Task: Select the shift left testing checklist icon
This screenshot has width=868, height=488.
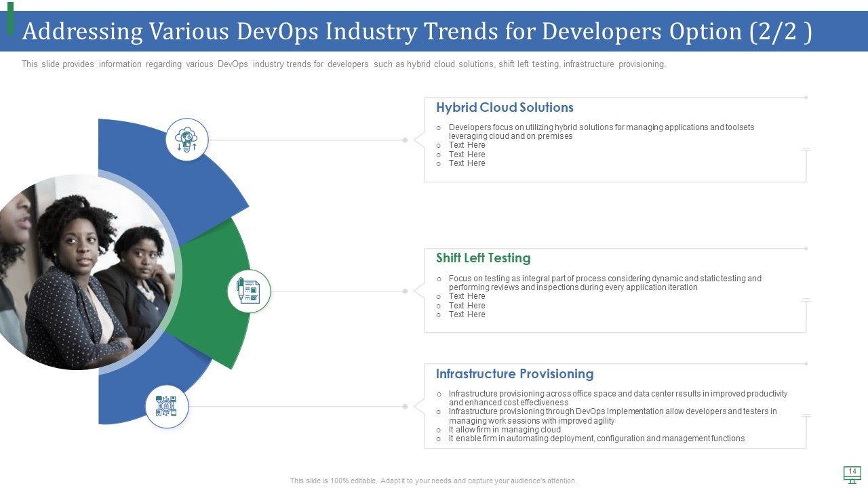Action: click(248, 291)
